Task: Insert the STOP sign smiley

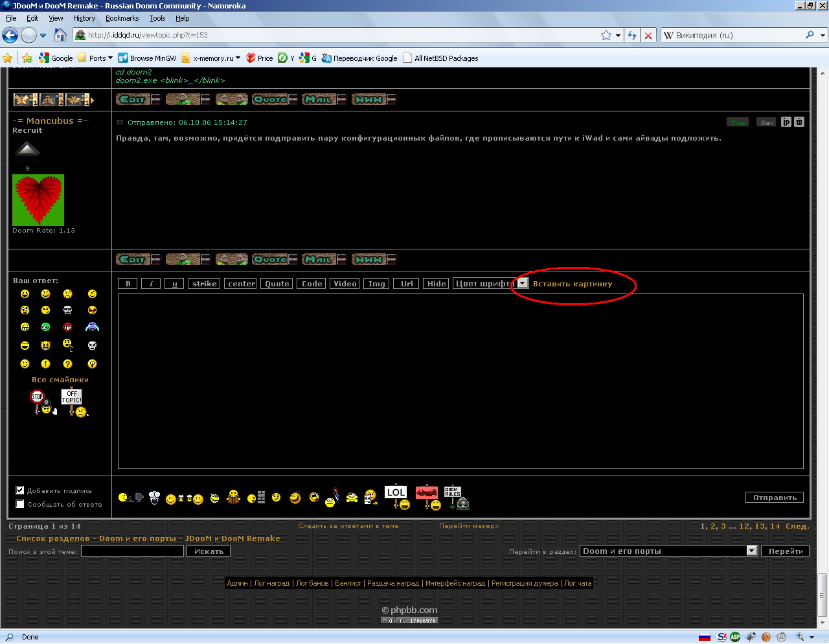Action: pos(40,402)
